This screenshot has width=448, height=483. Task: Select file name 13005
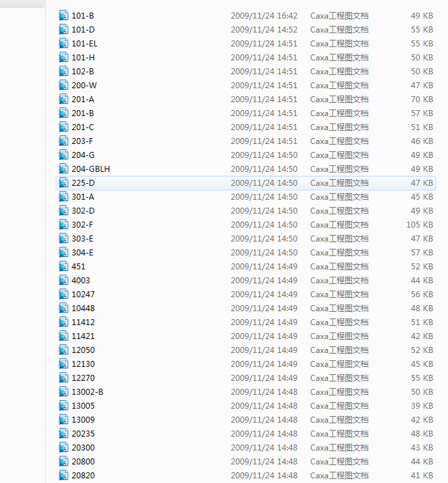pos(83,405)
